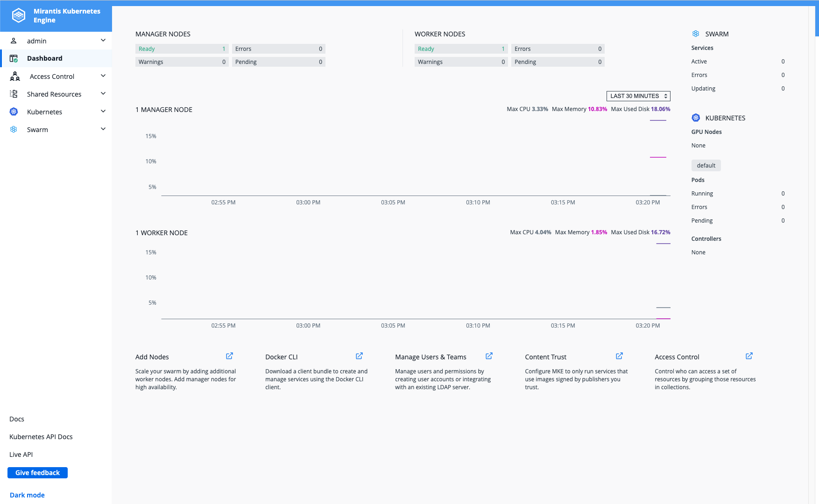The height and width of the screenshot is (504, 819).
Task: Click the Kubernetes wheel icon in the sidebar
Action: pos(14,112)
